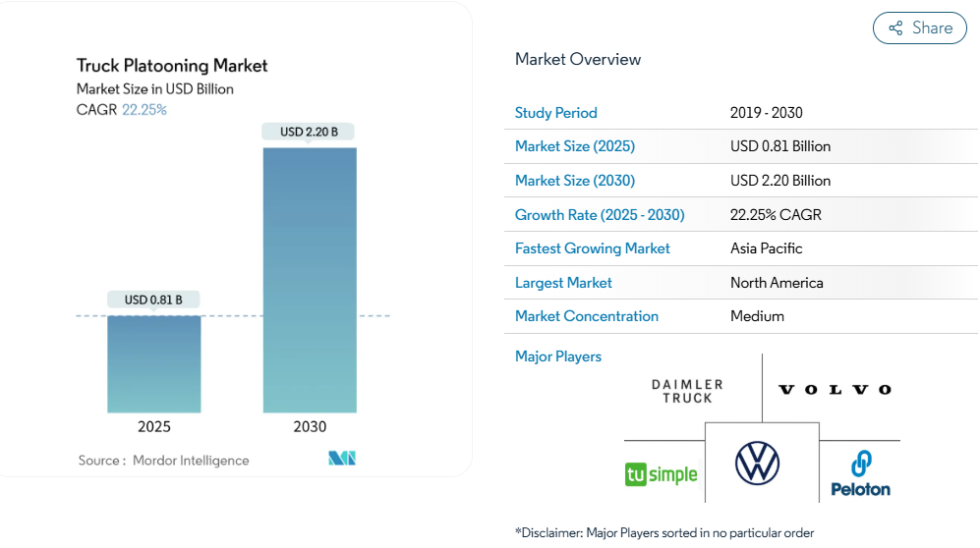Image resolution: width=980 pixels, height=548 pixels.
Task: Click the Mordor Intelligence logo in chart
Action: 342,459
